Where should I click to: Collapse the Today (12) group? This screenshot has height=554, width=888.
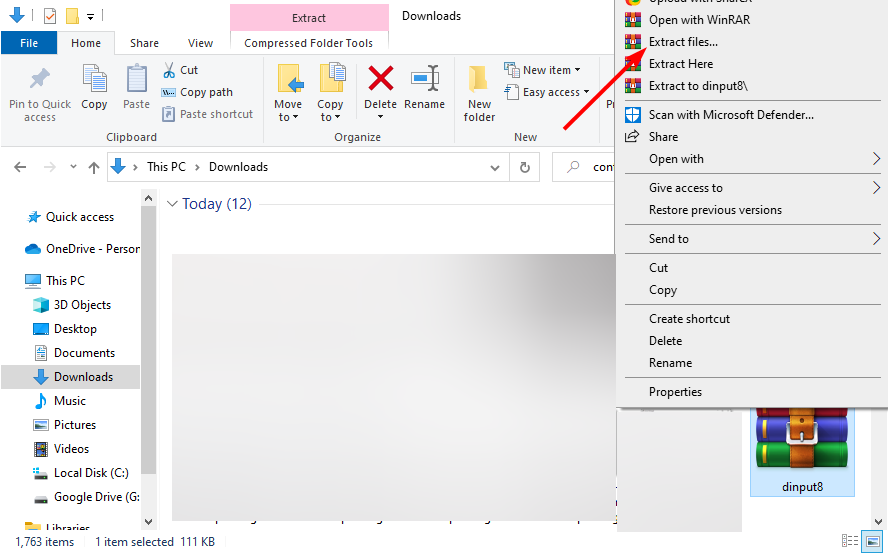172,204
